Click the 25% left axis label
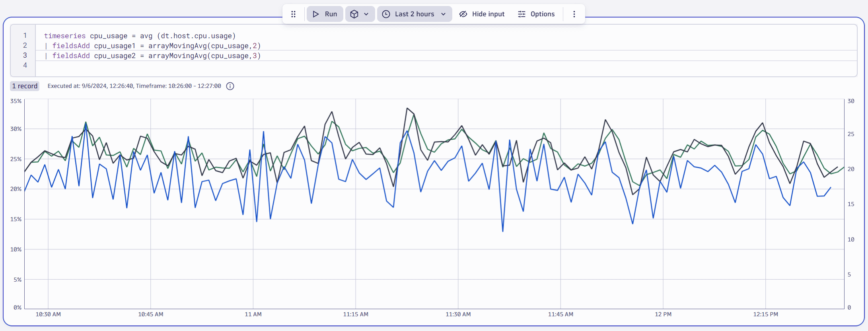Image resolution: width=868 pixels, height=331 pixels. [x=16, y=159]
